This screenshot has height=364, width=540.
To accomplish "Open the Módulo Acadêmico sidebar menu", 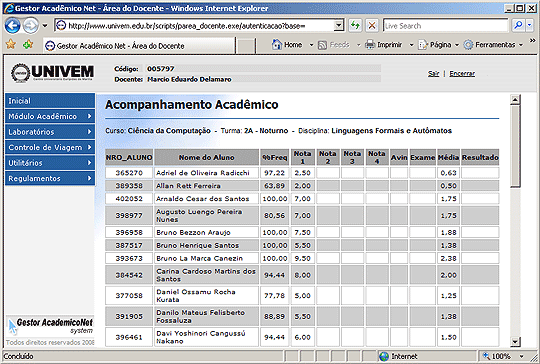I will [50, 116].
